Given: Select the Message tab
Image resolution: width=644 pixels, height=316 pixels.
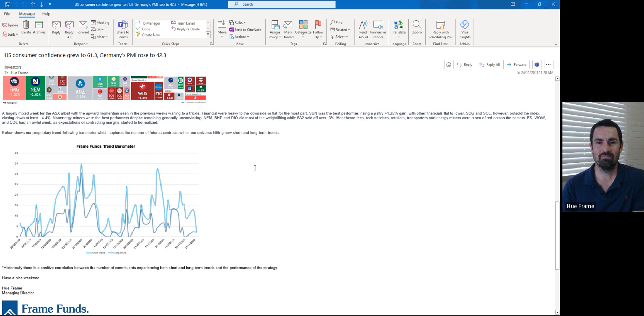Looking at the screenshot, I should point(27,14).
